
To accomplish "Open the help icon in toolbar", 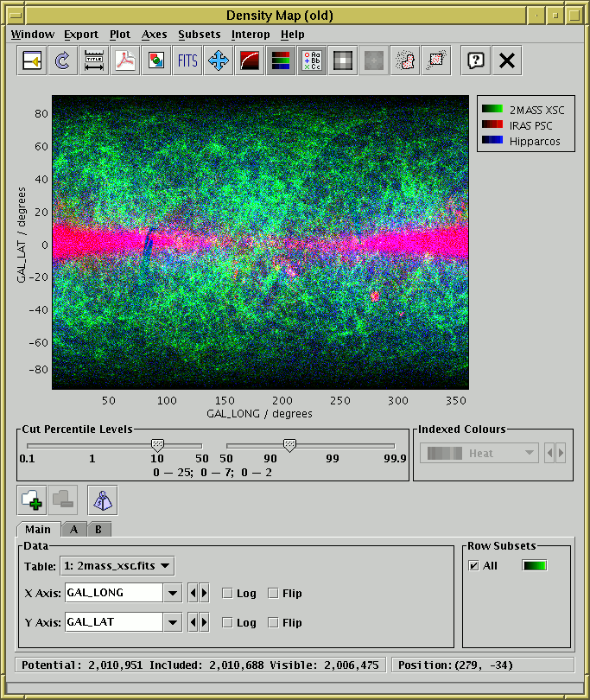I will (x=475, y=60).
